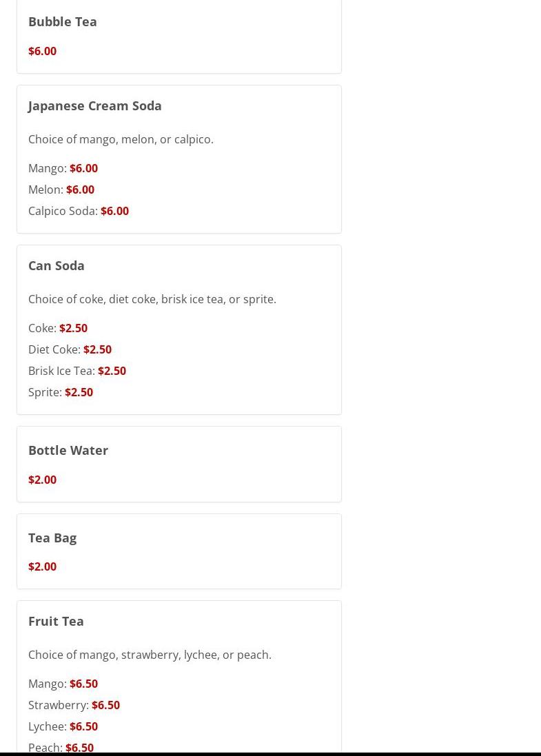541x756 pixels.
Task: Click the Can Soda choice description
Action: pyautogui.click(x=152, y=299)
